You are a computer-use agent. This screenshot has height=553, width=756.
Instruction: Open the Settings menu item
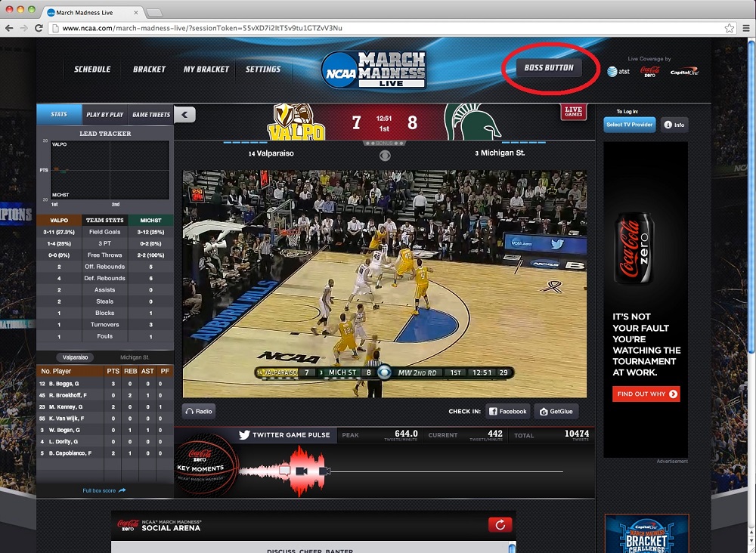[x=262, y=70]
